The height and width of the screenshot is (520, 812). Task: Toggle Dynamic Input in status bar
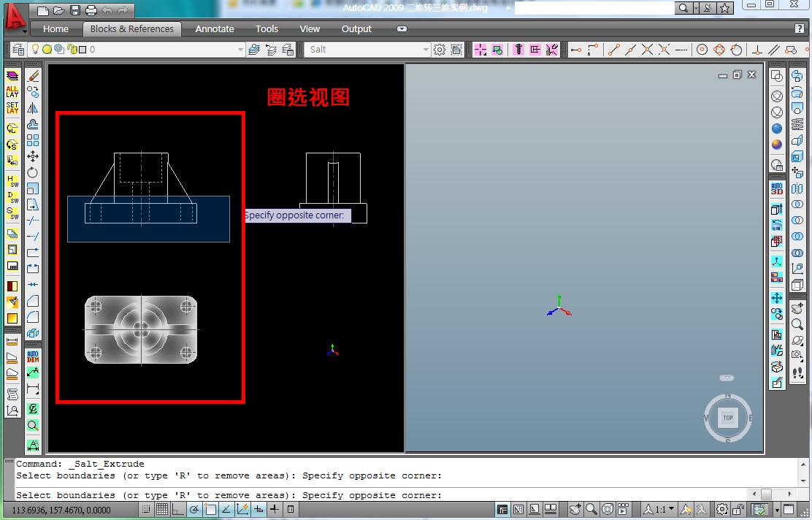pos(258,510)
